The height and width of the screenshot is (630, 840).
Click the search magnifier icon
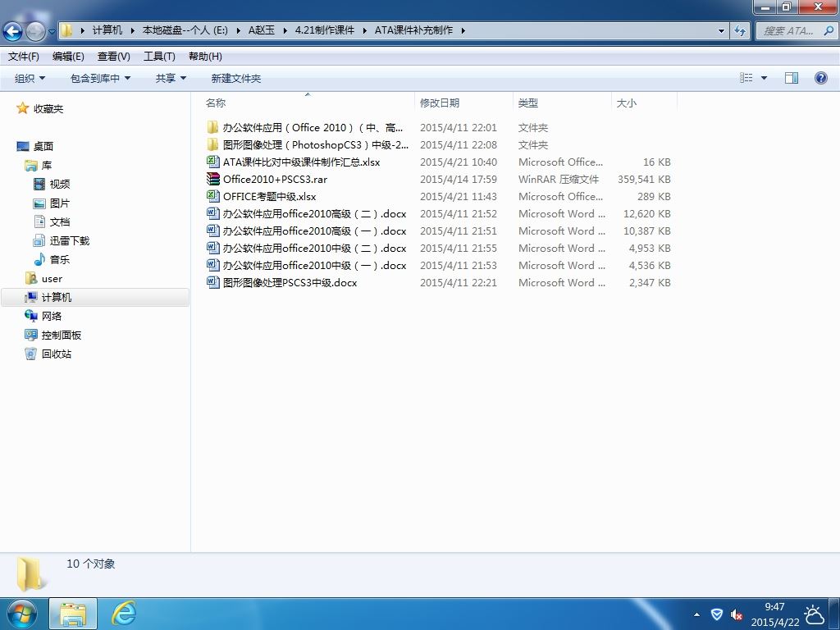(829, 31)
